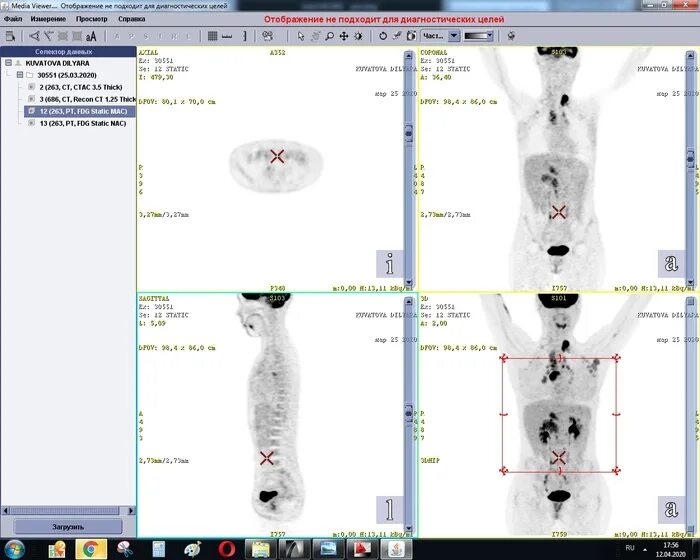Click the sagittal view slice slider thumb
Screen dimensions: 700x560
(x=408, y=414)
